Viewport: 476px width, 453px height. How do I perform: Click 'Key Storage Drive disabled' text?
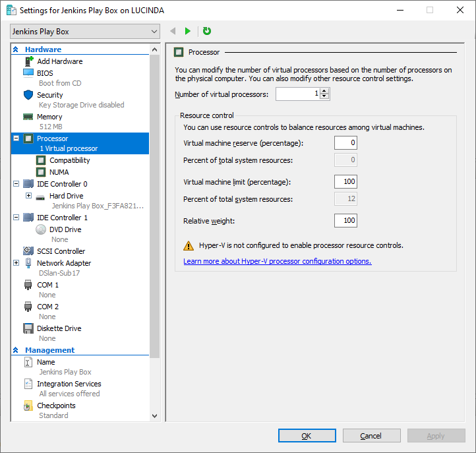coord(81,105)
